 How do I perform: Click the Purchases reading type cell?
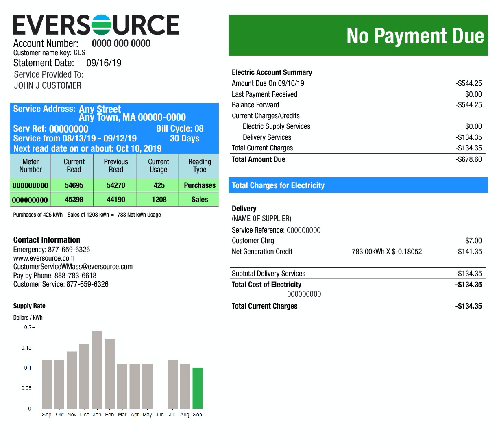199,185
